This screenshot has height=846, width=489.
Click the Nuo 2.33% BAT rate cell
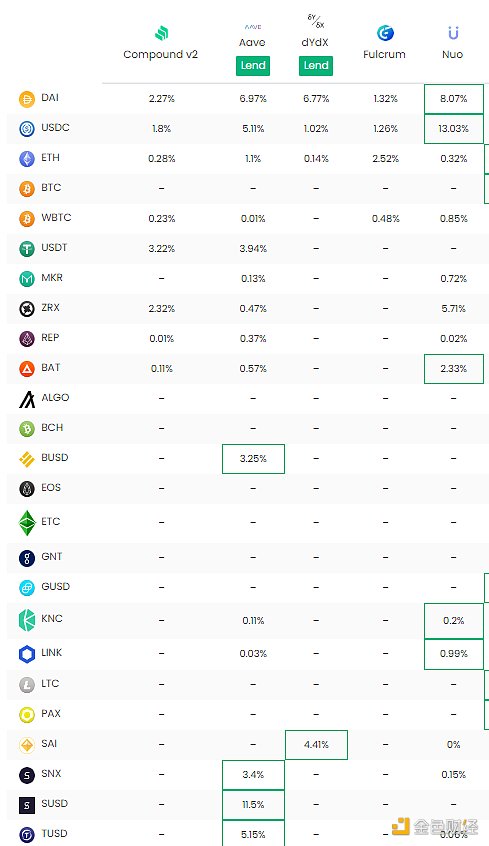pyautogui.click(x=453, y=369)
